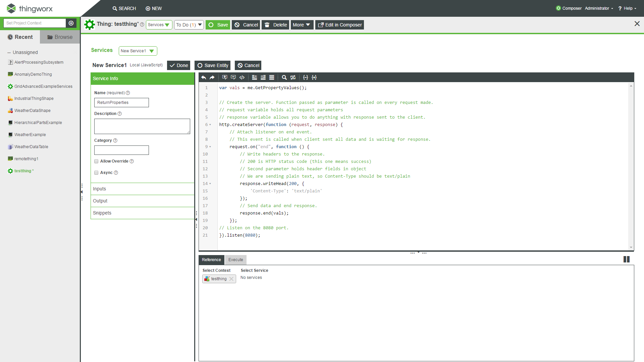Remove testthing from Select Context
The image size is (644, 362).
click(231, 279)
